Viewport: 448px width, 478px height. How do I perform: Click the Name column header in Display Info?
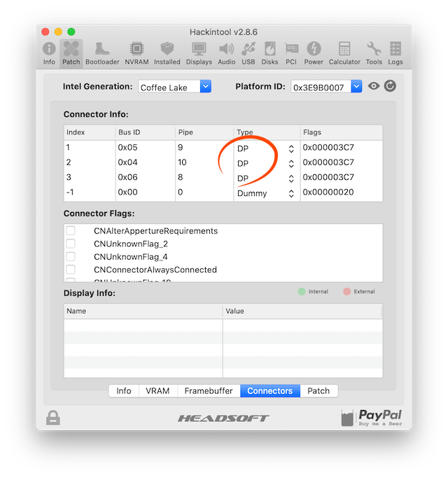click(x=143, y=311)
